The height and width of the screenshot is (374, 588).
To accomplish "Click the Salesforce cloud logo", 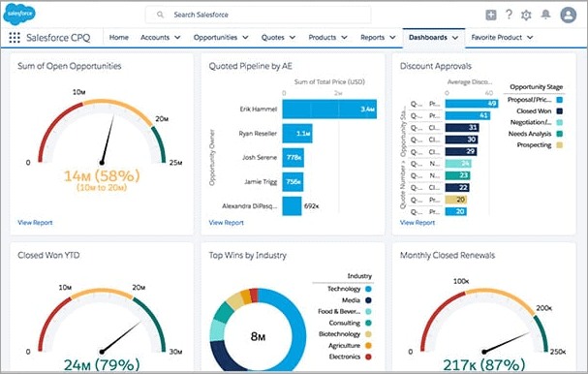I will 19,14.
